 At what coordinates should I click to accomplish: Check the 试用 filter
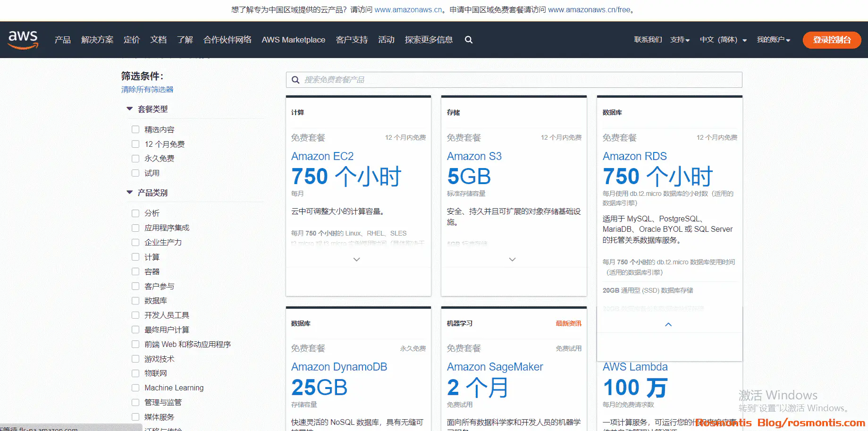click(135, 173)
